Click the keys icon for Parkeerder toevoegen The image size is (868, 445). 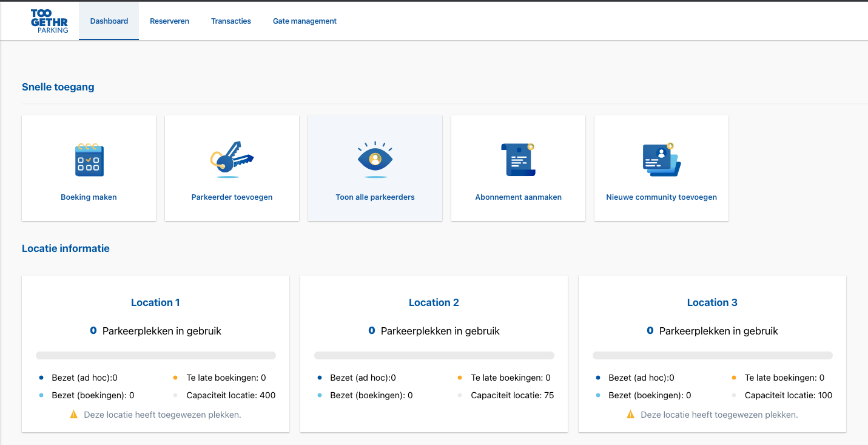point(232,160)
